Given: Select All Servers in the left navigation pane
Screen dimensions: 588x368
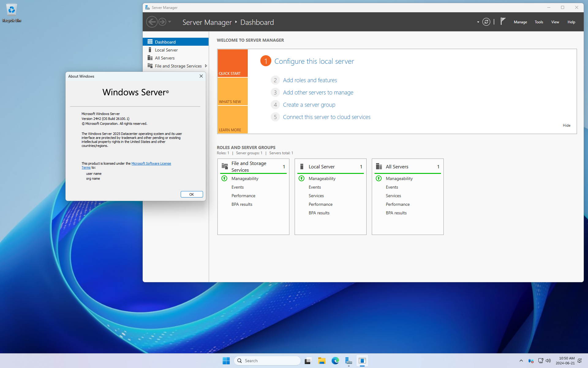Looking at the screenshot, I should point(176,58).
